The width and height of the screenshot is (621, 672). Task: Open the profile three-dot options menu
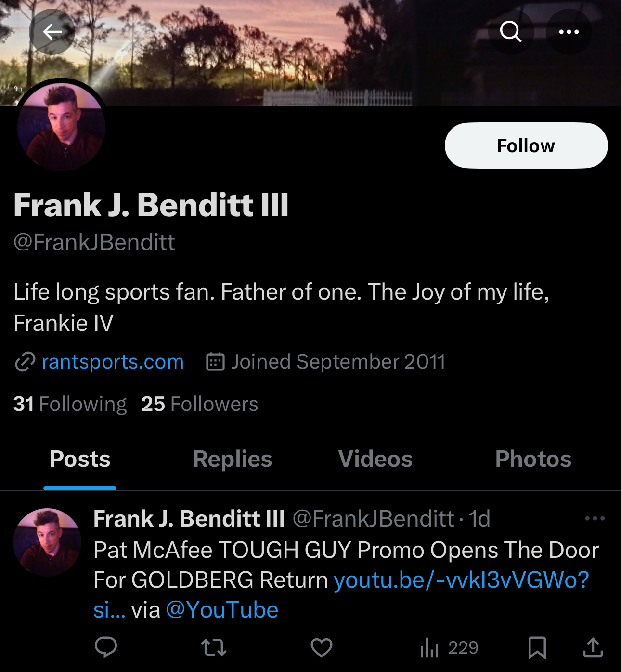[x=569, y=32]
